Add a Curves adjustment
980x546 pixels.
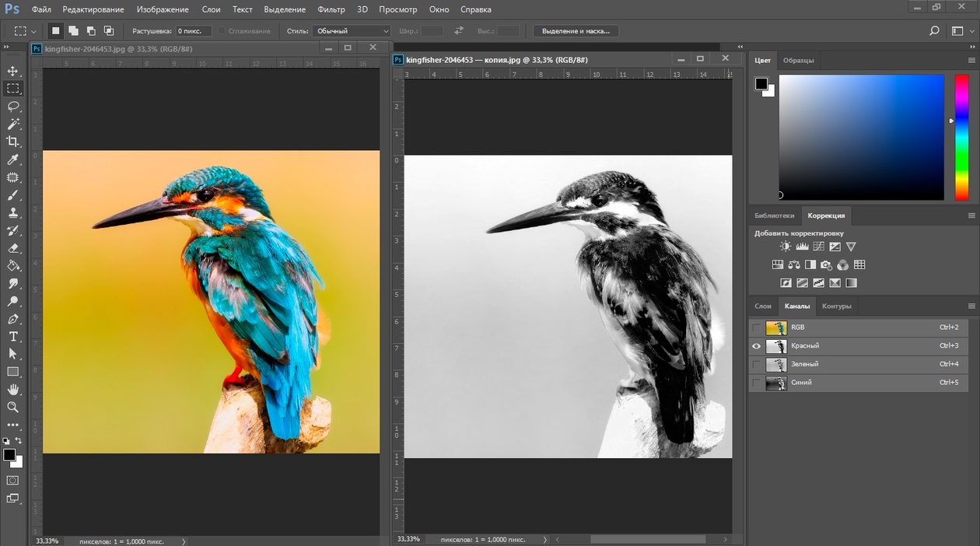pos(818,247)
